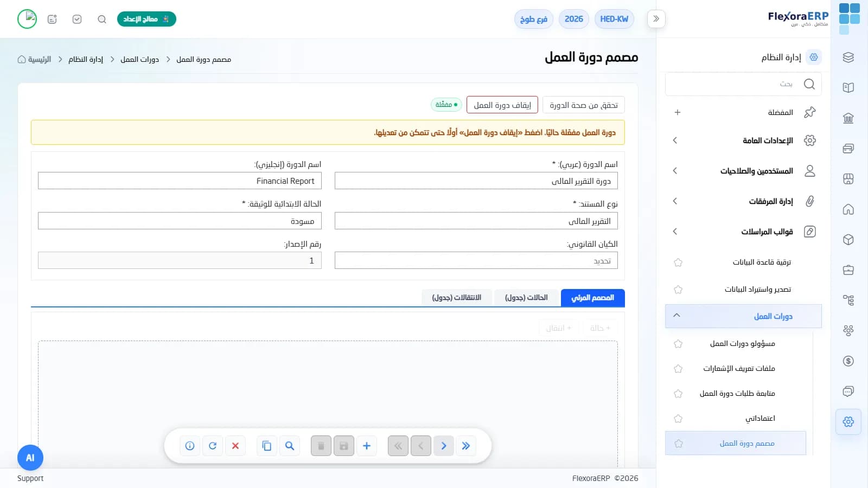This screenshot has height=488, width=868.
Task: Click دورات العمل breadcrumb link
Action: [139, 59]
